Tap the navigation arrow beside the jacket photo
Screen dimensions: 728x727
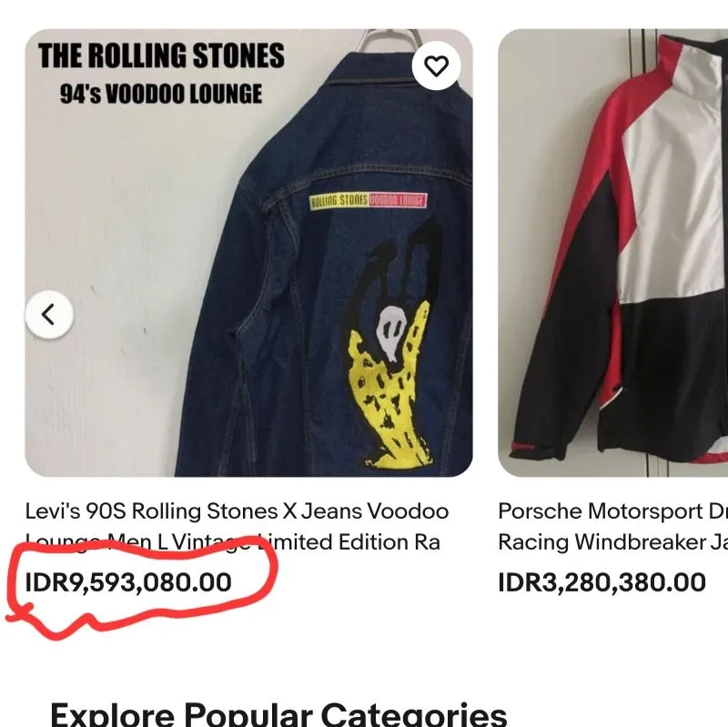tap(48, 314)
